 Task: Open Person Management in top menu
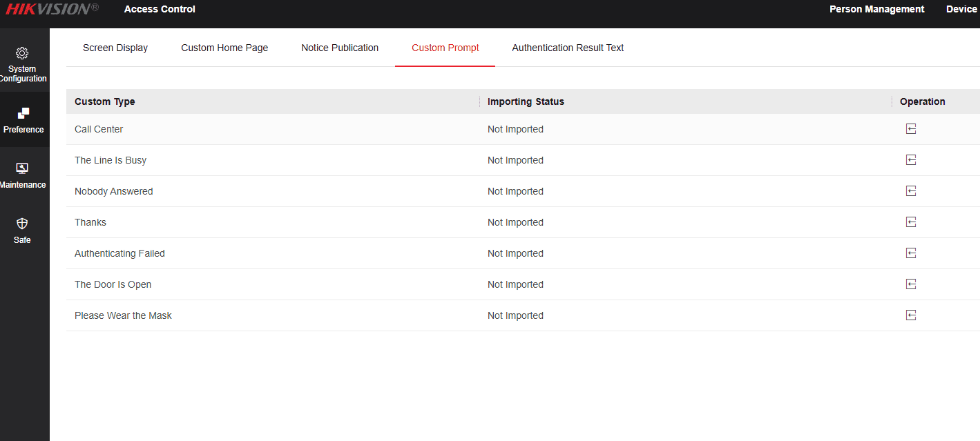pos(876,9)
